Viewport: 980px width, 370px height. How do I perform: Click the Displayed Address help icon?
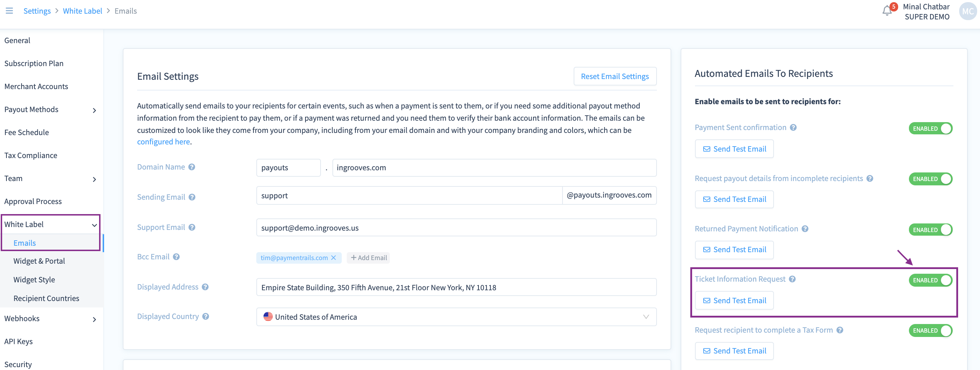(205, 287)
